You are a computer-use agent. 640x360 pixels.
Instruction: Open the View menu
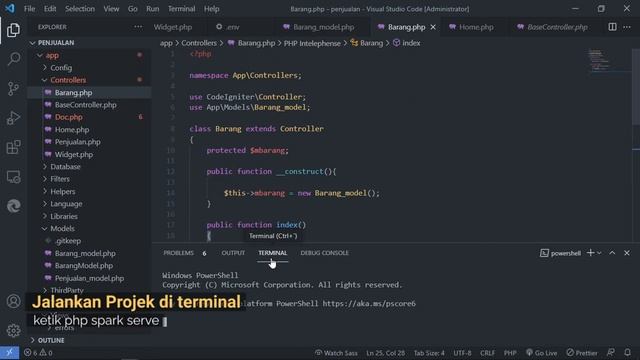(111, 9)
